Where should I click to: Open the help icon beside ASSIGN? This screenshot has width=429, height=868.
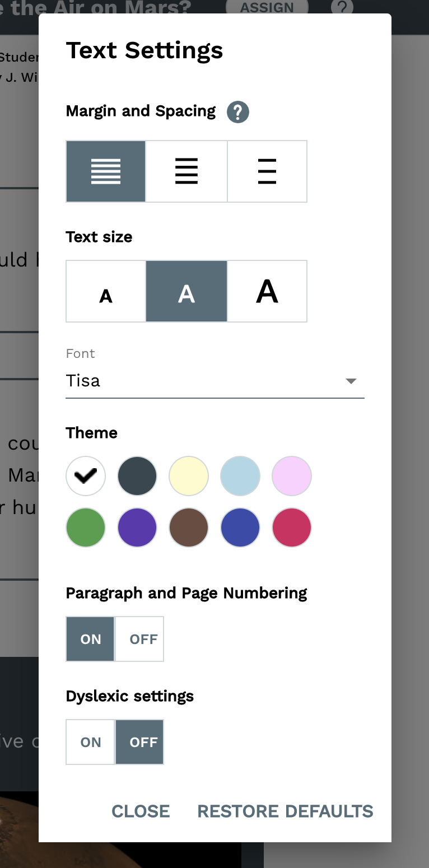pos(342,7)
